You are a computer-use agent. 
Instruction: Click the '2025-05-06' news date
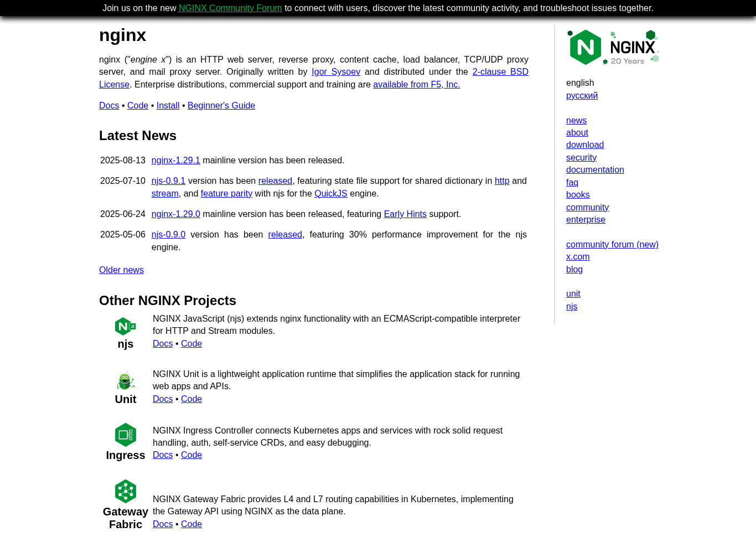point(123,235)
